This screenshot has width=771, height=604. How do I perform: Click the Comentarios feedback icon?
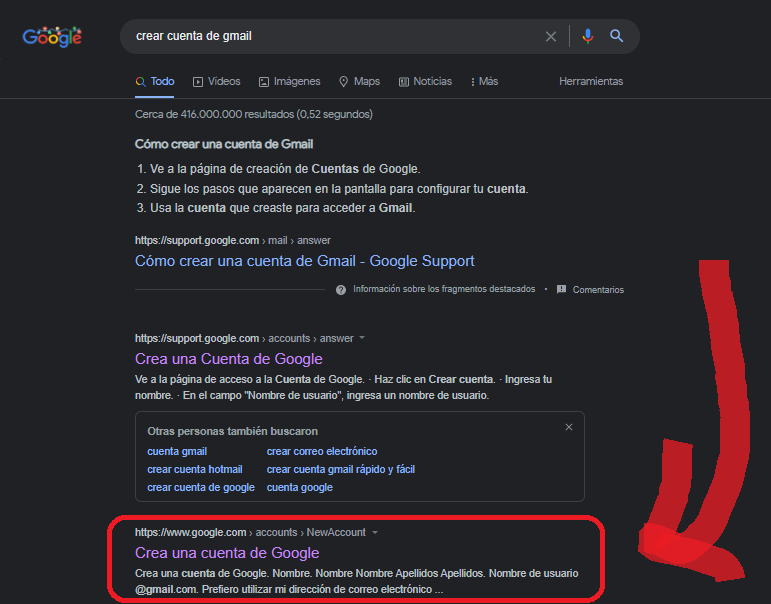tap(561, 290)
